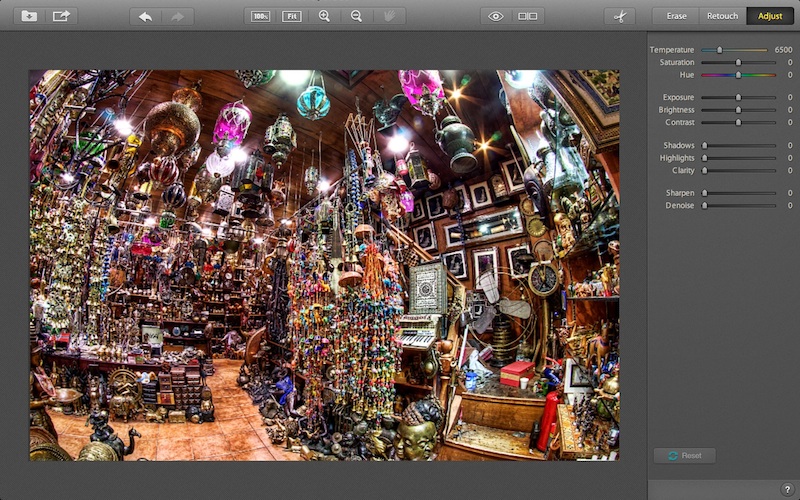Open a new image file
The width and height of the screenshot is (800, 500).
tap(29, 16)
